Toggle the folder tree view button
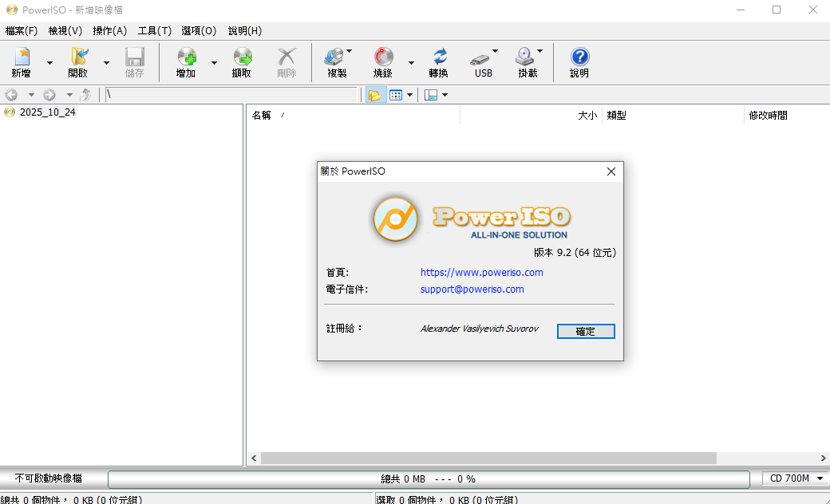Screen dimensions: 830x504 pyautogui.click(x=373, y=95)
